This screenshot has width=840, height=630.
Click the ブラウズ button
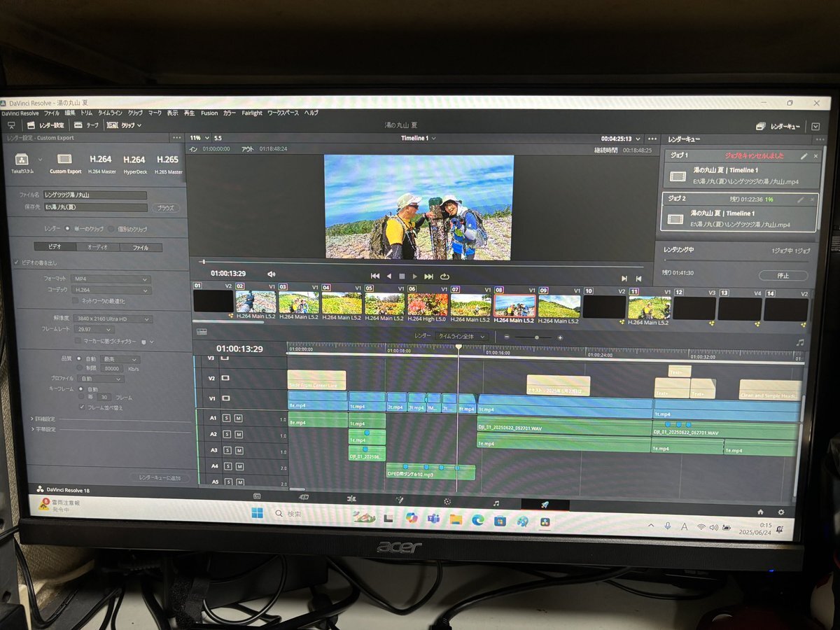pyautogui.click(x=166, y=208)
